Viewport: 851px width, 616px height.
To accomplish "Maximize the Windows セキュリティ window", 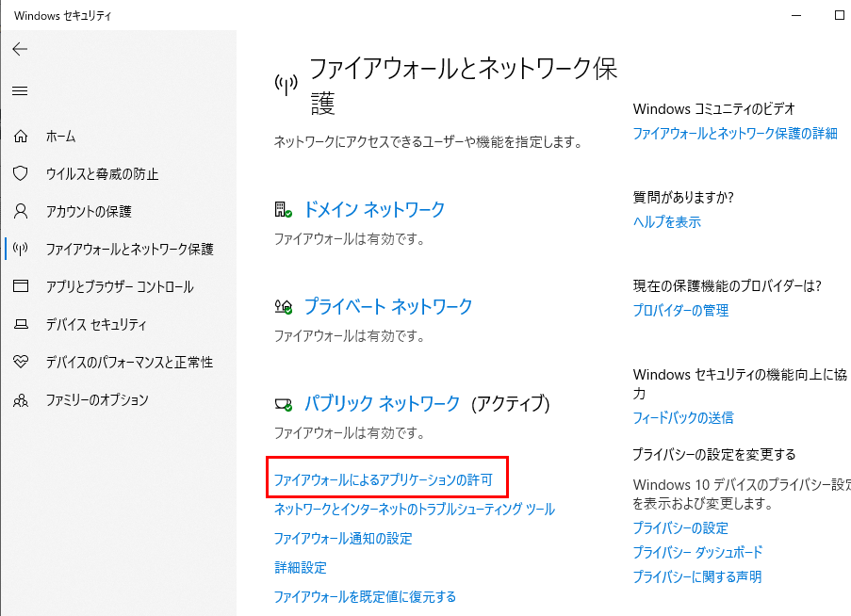I will pyautogui.click(x=839, y=15).
